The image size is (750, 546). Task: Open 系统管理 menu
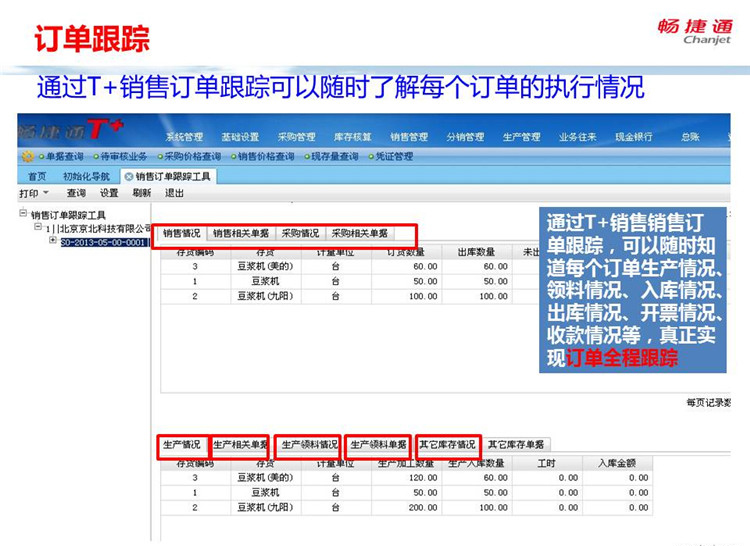184,137
